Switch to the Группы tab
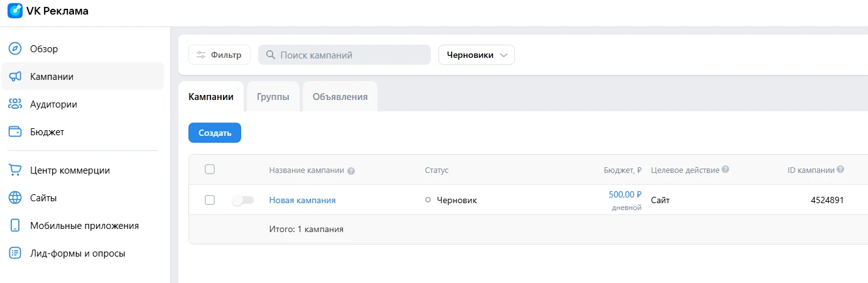The image size is (868, 283). point(273,97)
